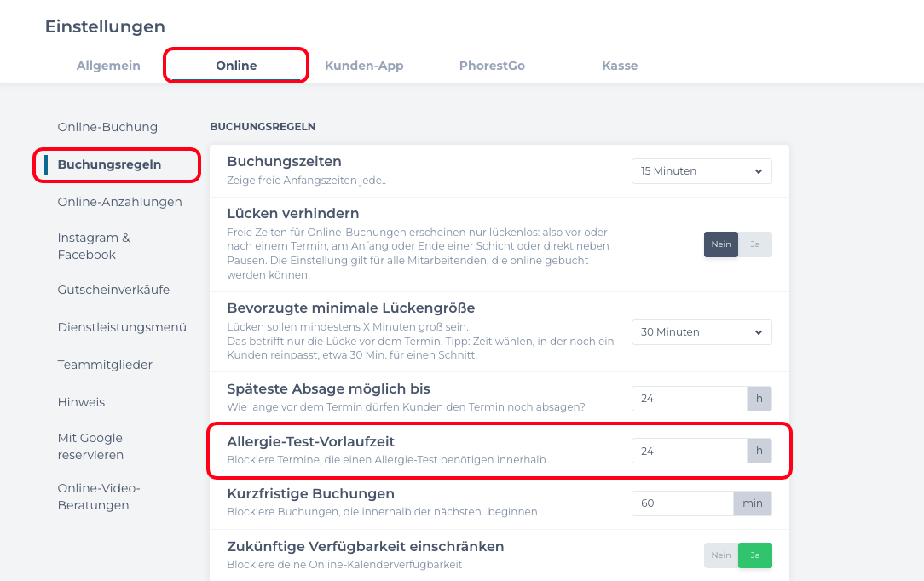
Task: Focus the Allergie-Test-Vorlaufzeit hours field
Action: tap(689, 451)
